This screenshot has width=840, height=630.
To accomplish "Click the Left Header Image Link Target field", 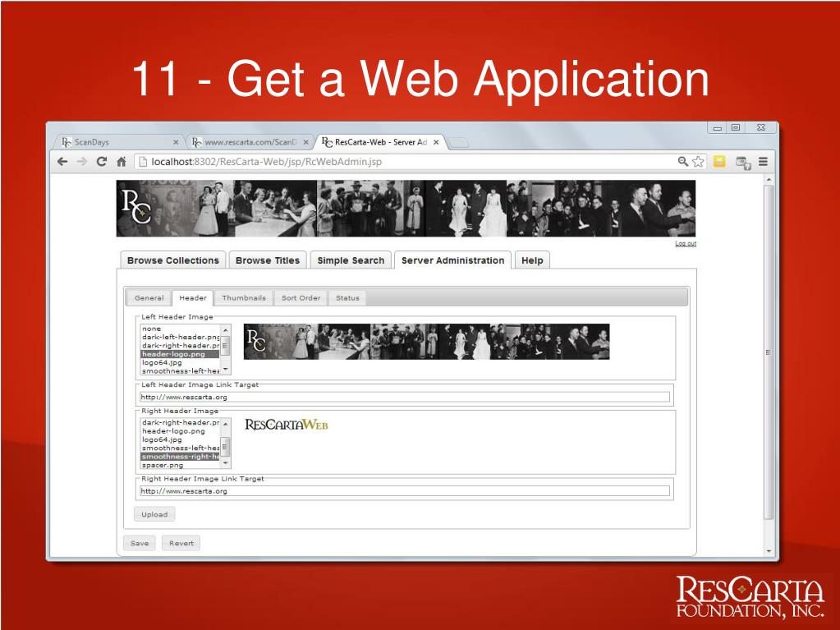I will pyautogui.click(x=405, y=397).
